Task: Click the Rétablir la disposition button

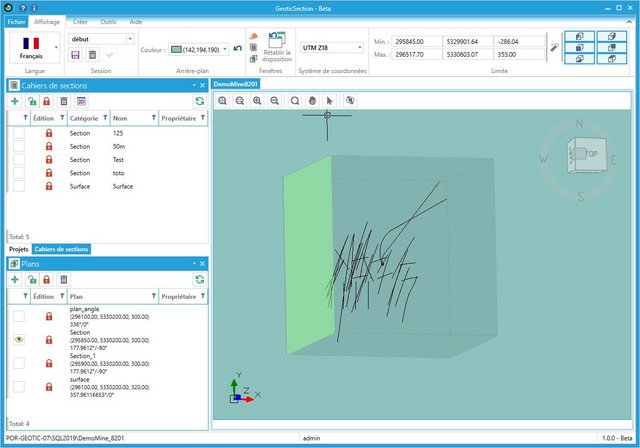Action: pos(277,47)
